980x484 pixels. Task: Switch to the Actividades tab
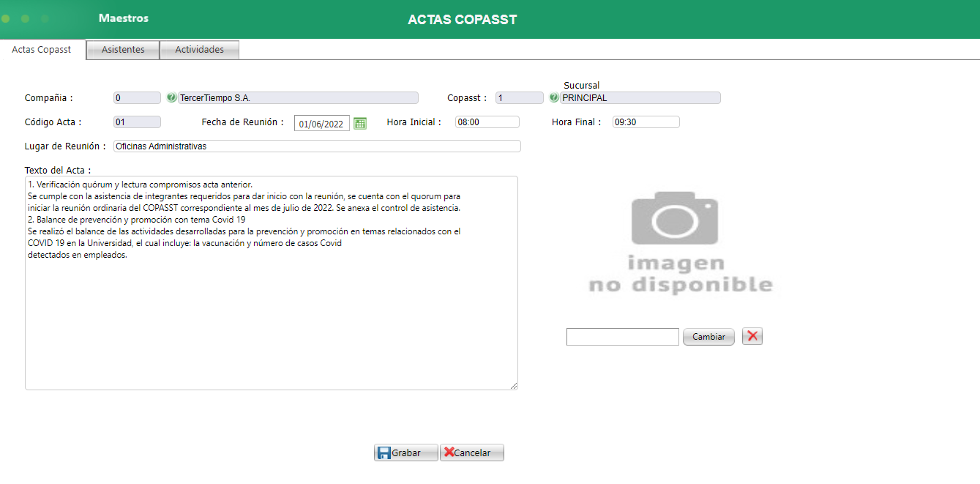coord(199,49)
